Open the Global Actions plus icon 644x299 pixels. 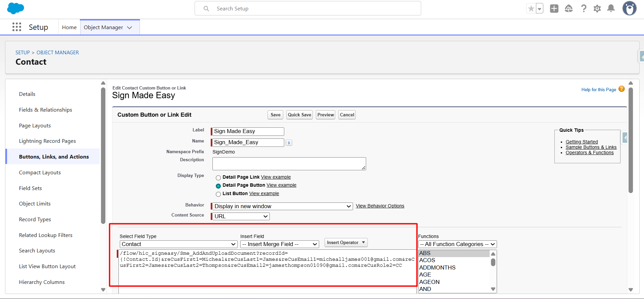pyautogui.click(x=554, y=9)
